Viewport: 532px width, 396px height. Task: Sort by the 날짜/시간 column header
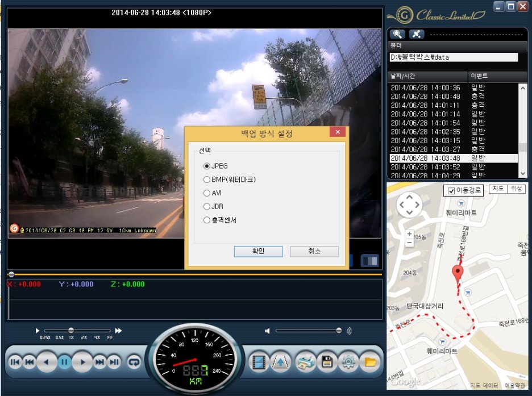coord(426,76)
